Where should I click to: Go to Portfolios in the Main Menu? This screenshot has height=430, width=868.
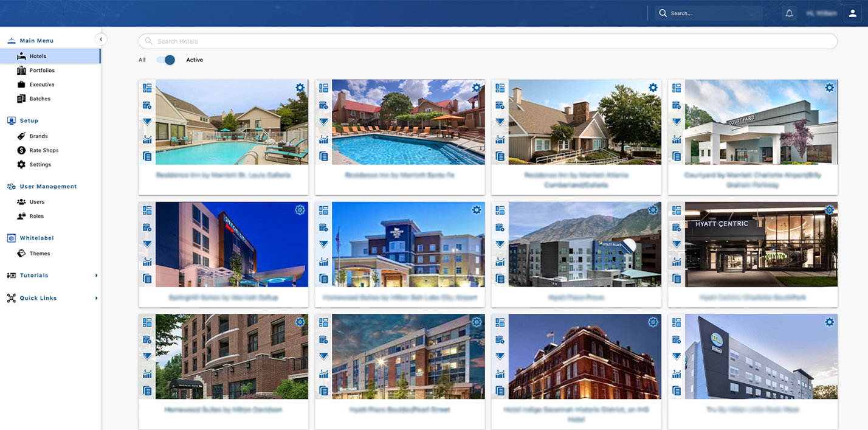pyautogui.click(x=42, y=71)
